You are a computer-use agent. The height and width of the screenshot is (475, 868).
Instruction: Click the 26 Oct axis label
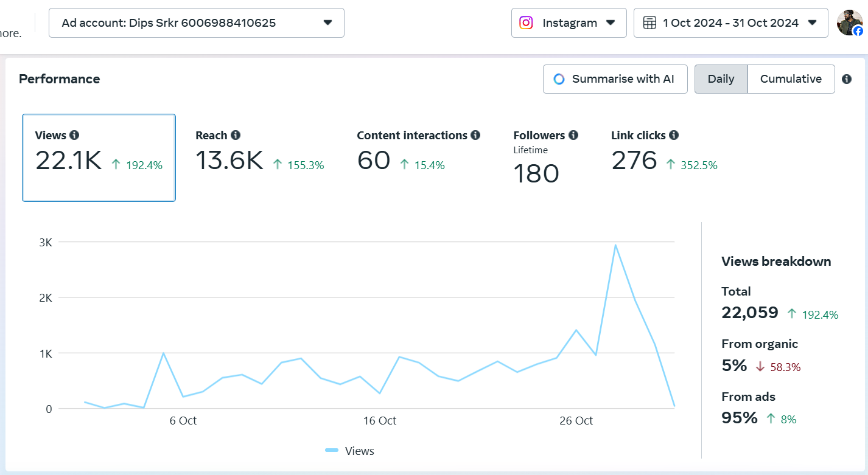point(576,421)
